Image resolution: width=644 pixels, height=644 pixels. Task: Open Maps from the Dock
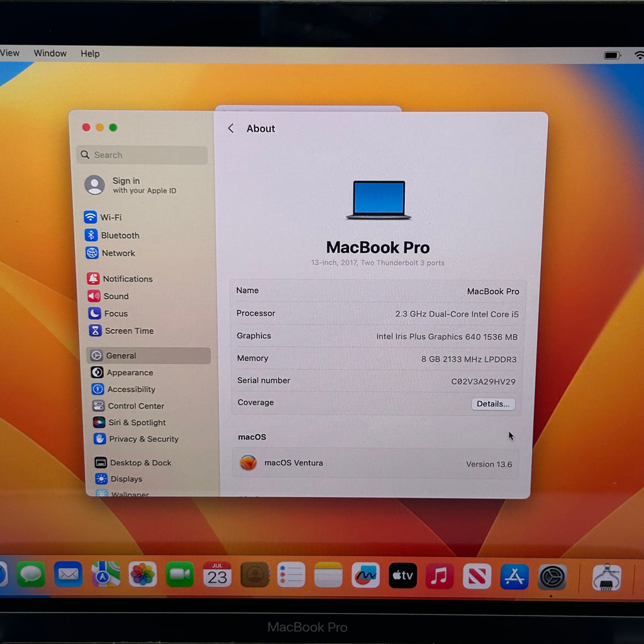click(106, 574)
